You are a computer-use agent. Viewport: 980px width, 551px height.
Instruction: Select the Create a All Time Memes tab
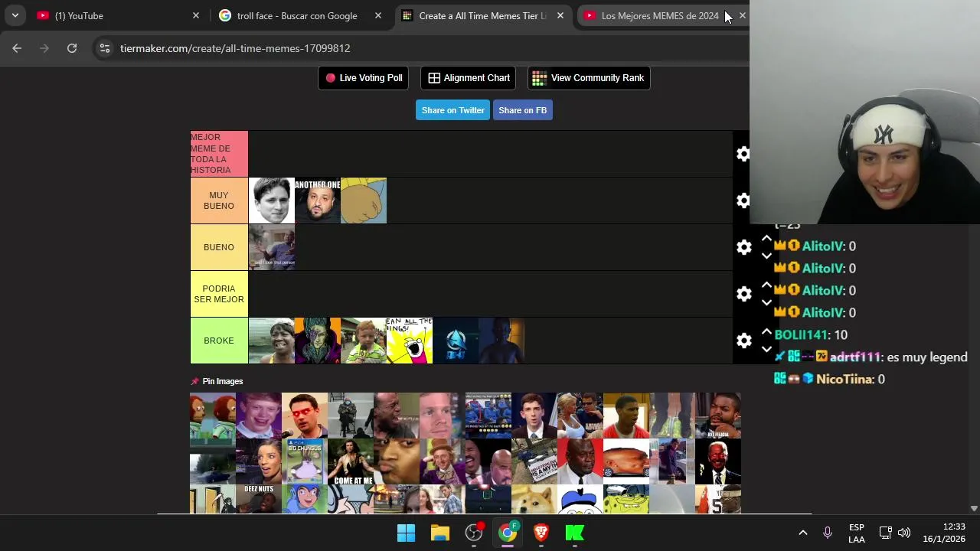click(x=482, y=15)
